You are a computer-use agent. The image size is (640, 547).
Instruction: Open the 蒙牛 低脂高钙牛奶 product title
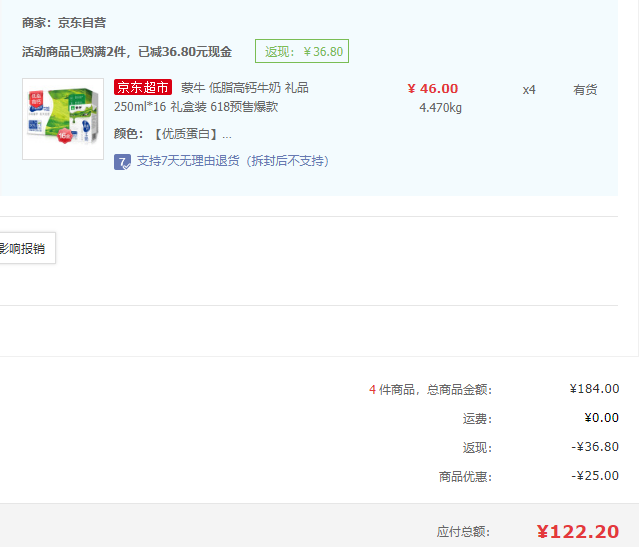[244, 88]
